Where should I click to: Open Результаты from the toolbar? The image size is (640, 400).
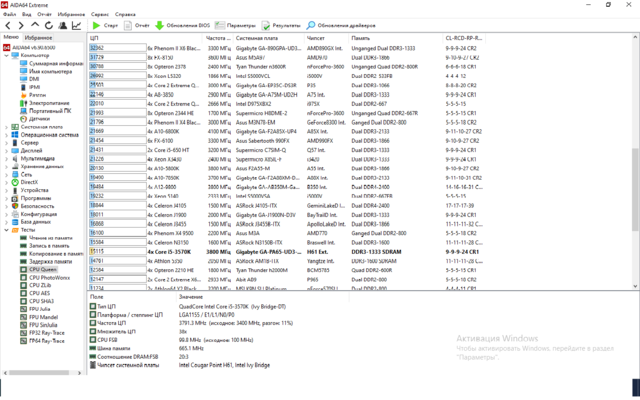tap(281, 25)
